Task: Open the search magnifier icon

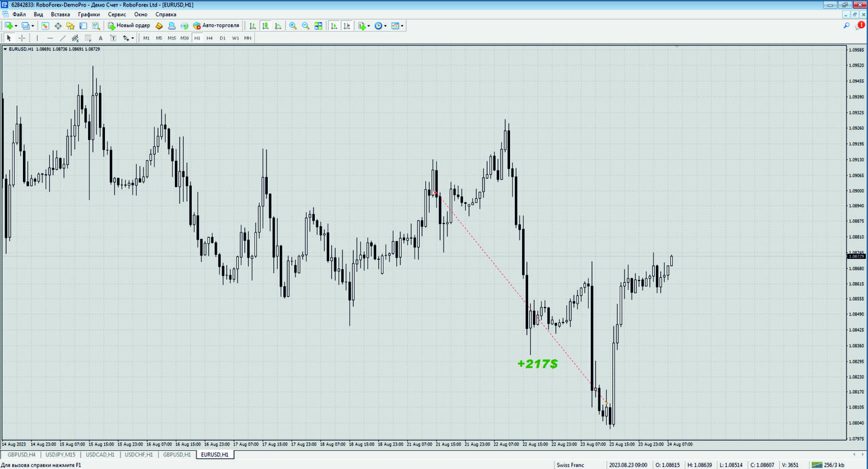Action: tap(846, 26)
